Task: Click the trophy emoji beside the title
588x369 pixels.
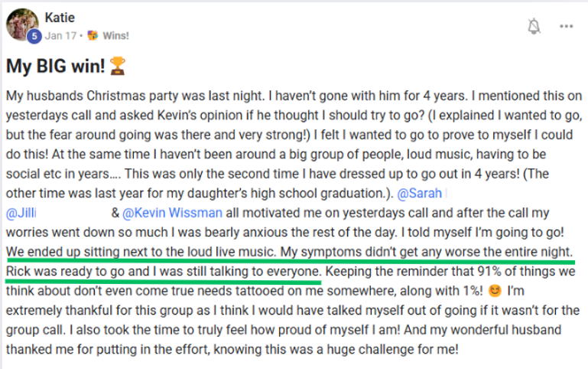Action: pos(118,66)
